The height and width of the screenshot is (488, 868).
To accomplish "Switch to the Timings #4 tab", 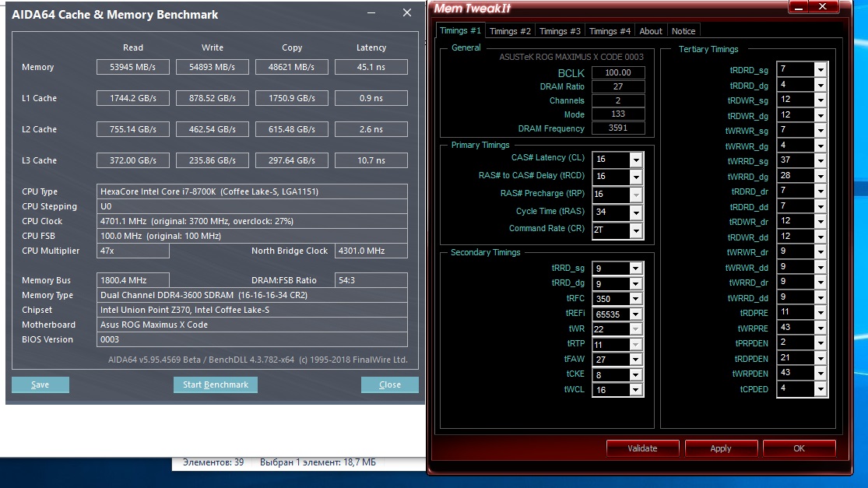I will tap(610, 31).
